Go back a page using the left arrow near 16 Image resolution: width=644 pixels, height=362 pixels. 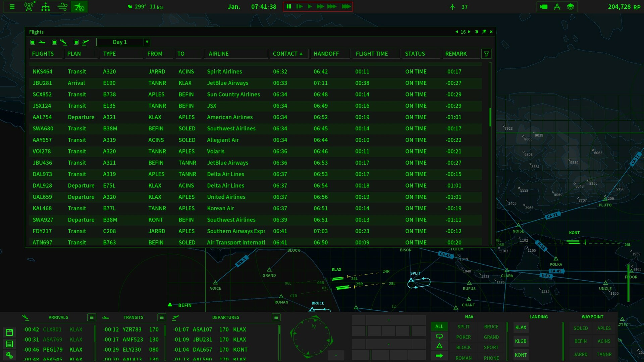(457, 32)
